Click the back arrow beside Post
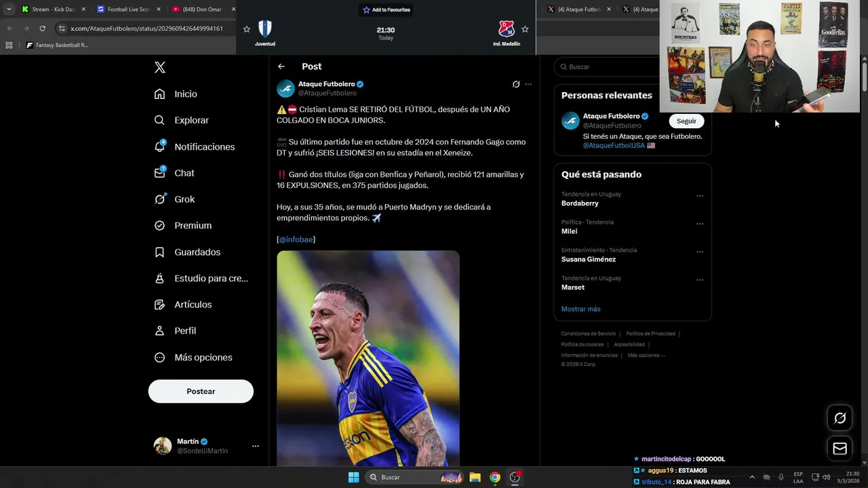The image size is (868, 488). (x=281, y=66)
